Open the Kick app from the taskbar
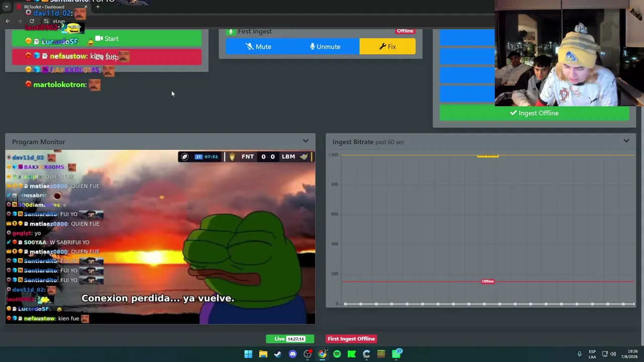Viewport: 644px width, 362px height. coord(352,354)
